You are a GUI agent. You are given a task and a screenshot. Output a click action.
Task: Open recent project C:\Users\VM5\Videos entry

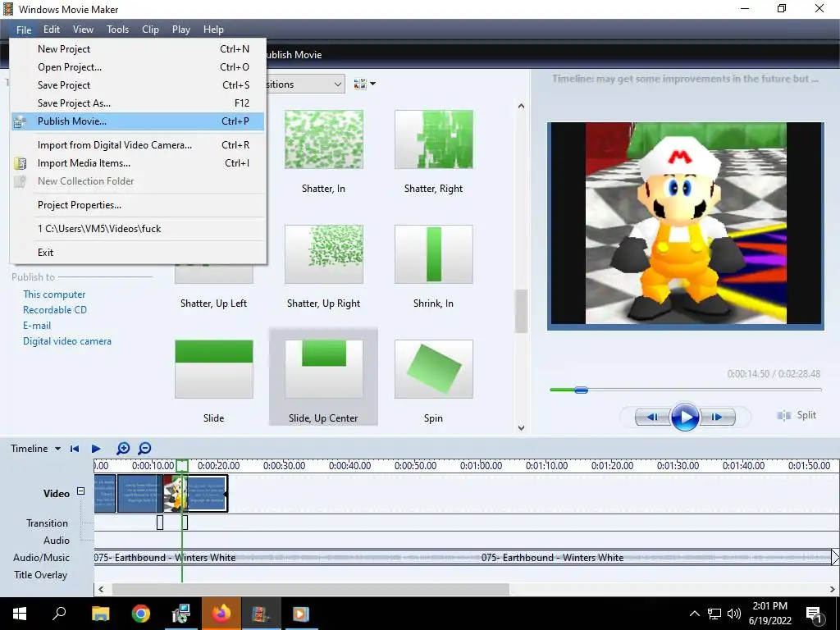138,229
